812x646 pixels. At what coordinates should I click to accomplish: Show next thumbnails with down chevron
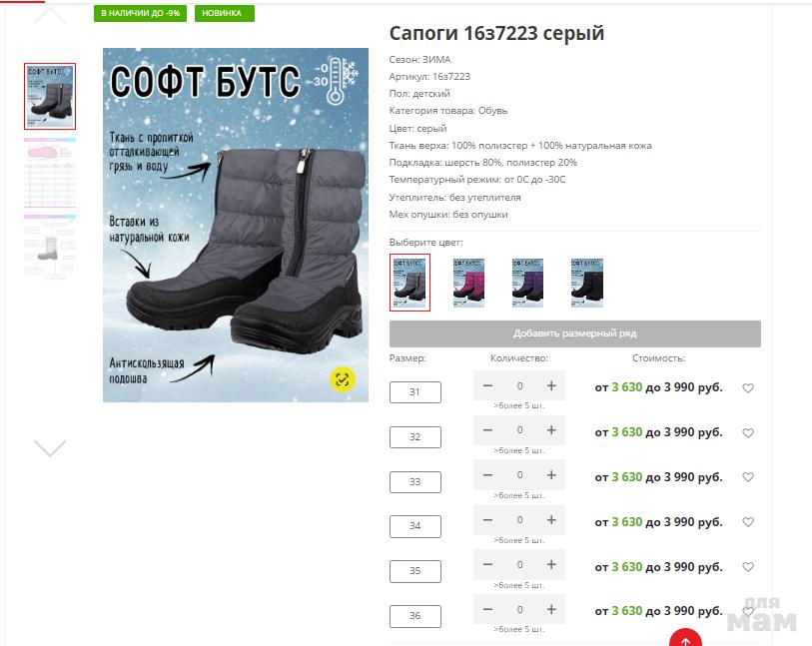[50, 448]
